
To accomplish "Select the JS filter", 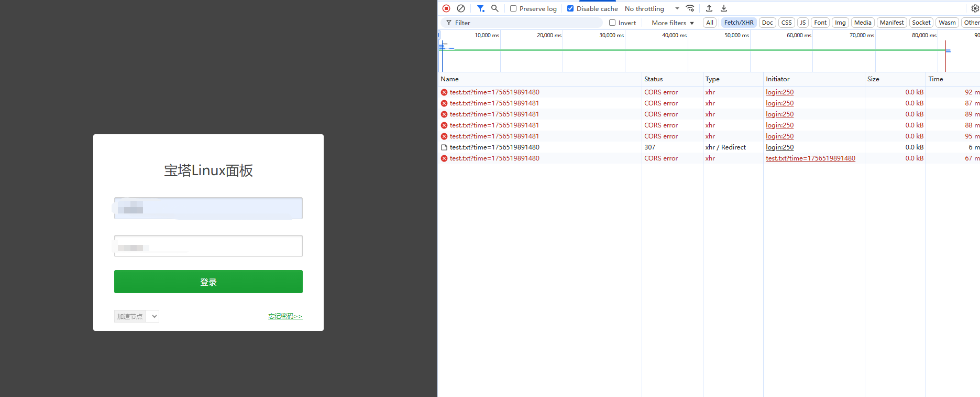I will pos(802,23).
